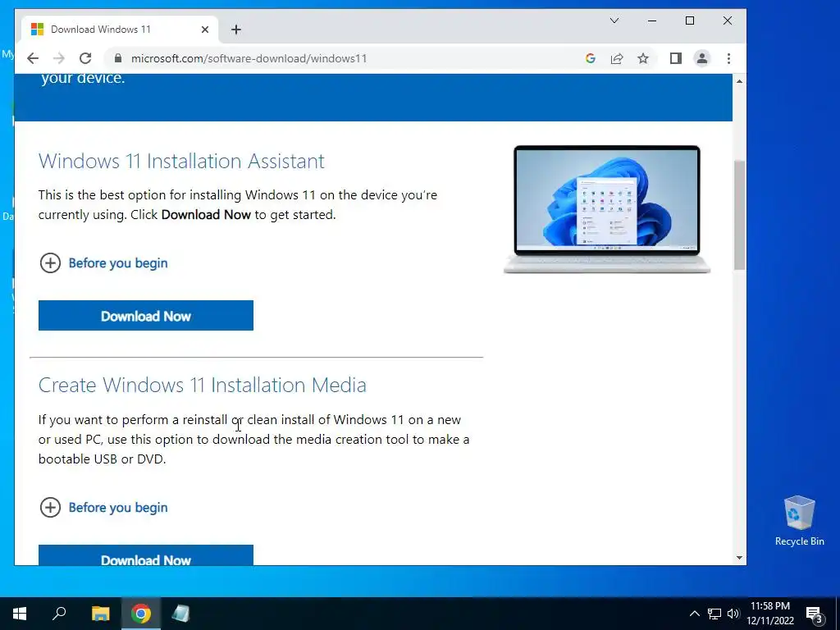Select the Download Windows 11 tab
Viewport: 840px width, 630px height.
pos(119,30)
